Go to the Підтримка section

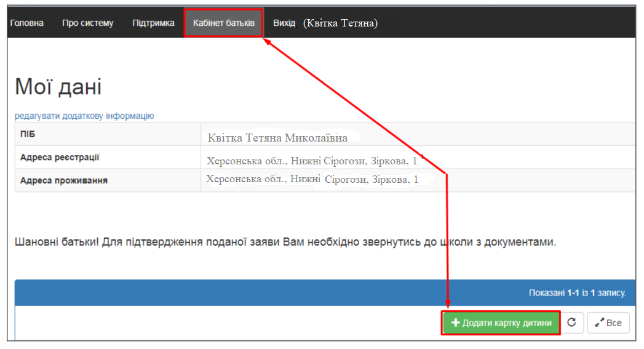tap(153, 23)
